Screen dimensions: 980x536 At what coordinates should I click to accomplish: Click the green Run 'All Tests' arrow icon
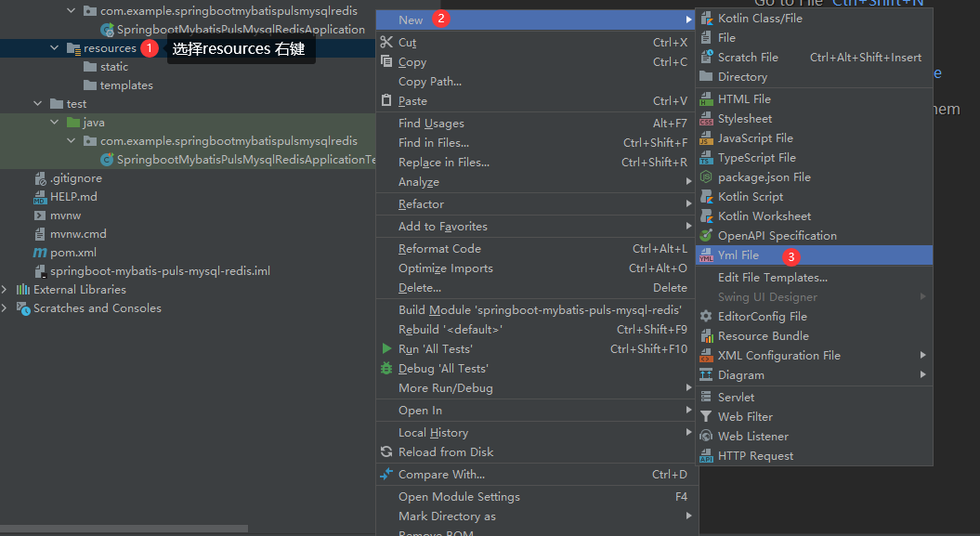click(386, 348)
